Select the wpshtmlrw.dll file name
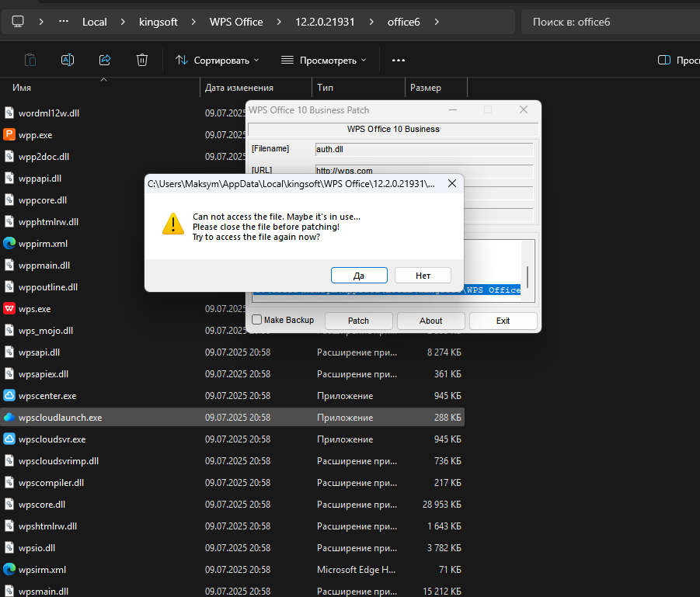700x597 pixels. click(47, 526)
